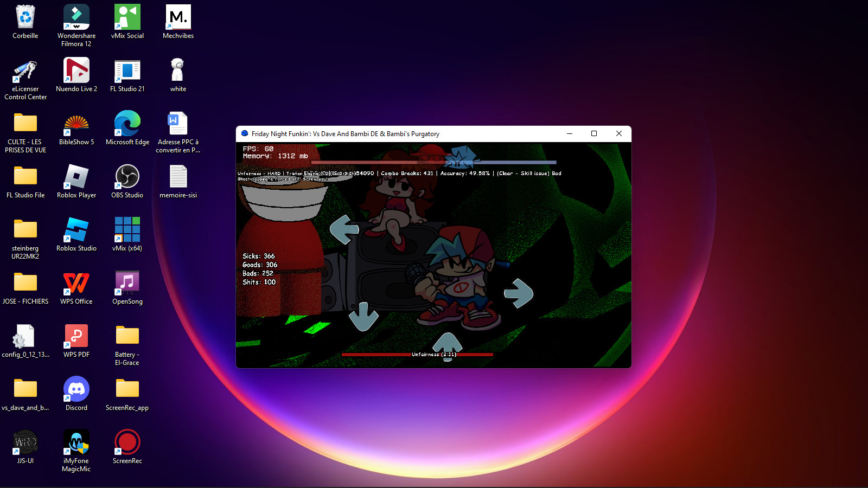Screen dimensions: 868x488
Task: Click the right arrow receptor in game
Action: tap(519, 293)
